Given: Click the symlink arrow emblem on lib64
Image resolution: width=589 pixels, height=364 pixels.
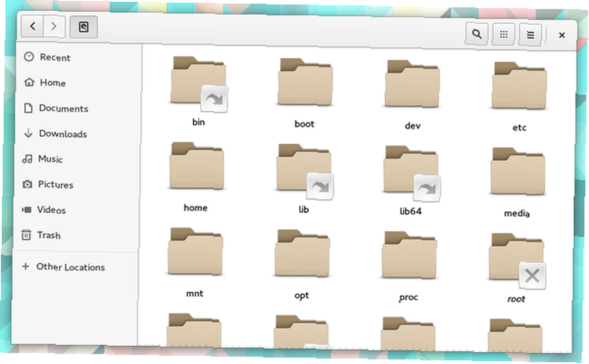Looking at the screenshot, I should tap(426, 188).
